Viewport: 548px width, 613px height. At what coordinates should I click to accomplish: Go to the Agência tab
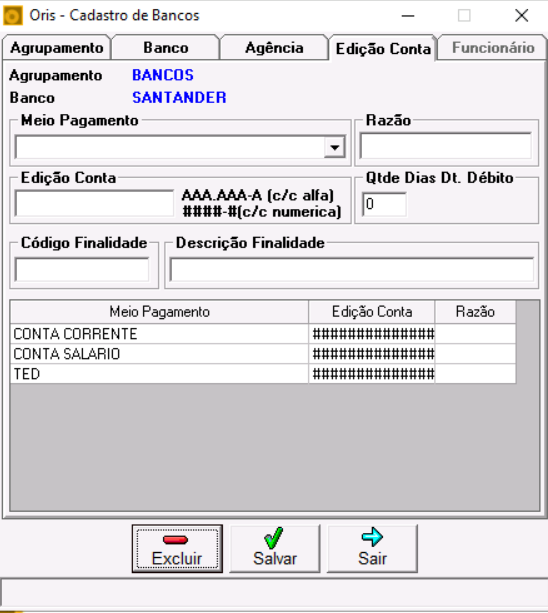tap(274, 48)
